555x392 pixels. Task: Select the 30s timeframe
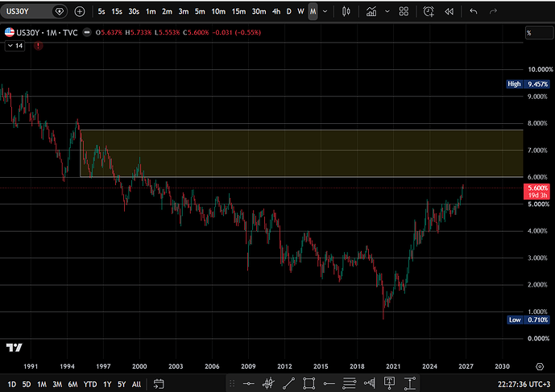pyautogui.click(x=134, y=12)
